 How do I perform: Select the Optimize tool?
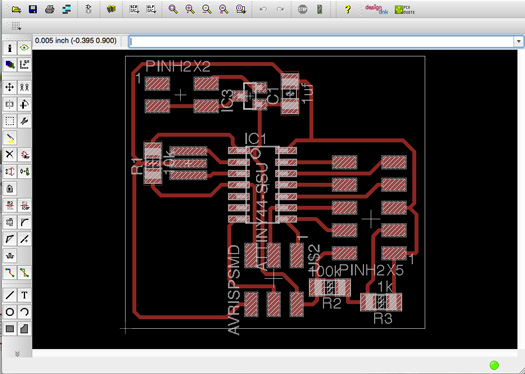pyautogui.click(x=24, y=239)
